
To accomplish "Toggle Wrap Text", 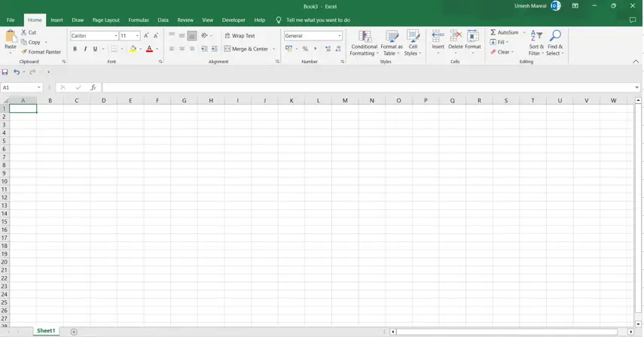I will (x=240, y=35).
